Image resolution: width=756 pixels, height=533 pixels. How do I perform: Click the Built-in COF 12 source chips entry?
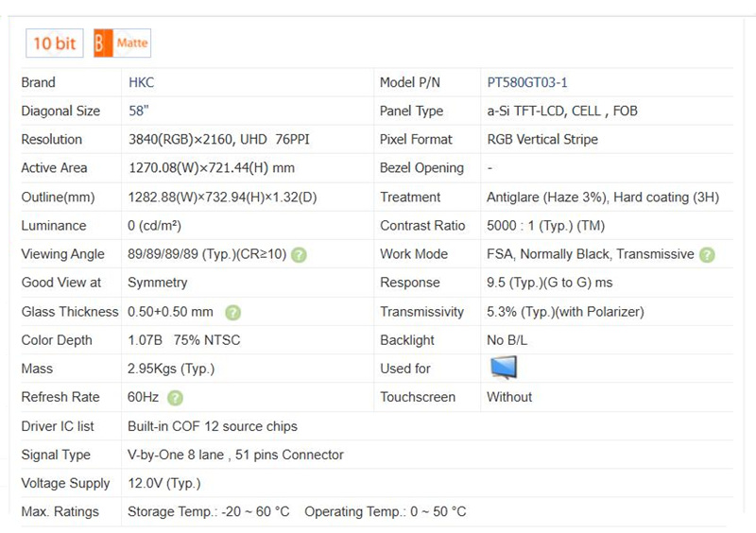(213, 426)
